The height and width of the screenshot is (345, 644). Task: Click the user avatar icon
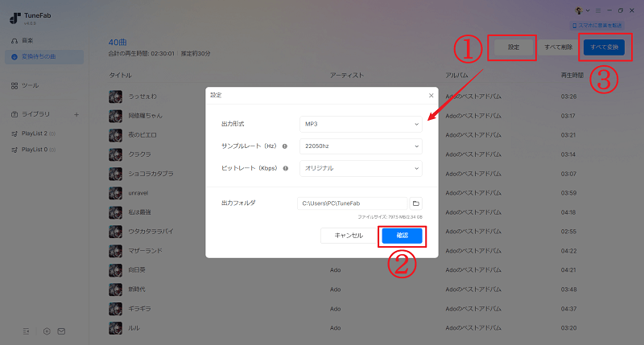(x=579, y=10)
